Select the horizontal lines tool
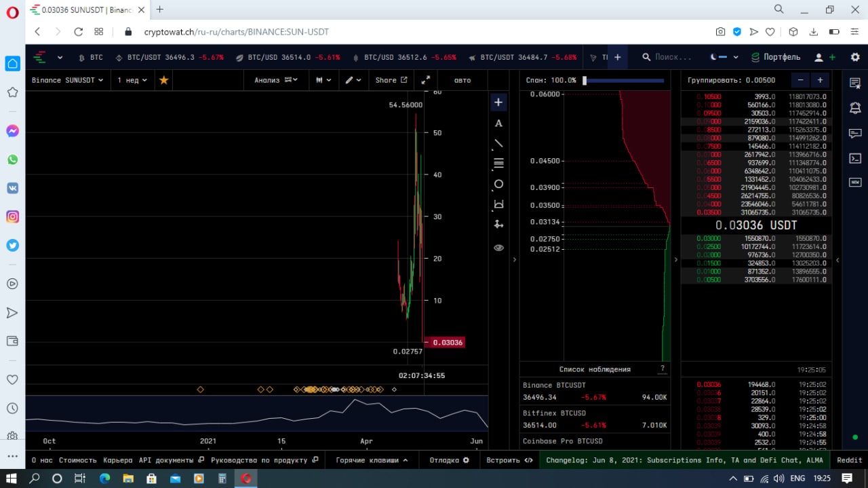Viewport: 868px width, 488px height. tap(498, 164)
